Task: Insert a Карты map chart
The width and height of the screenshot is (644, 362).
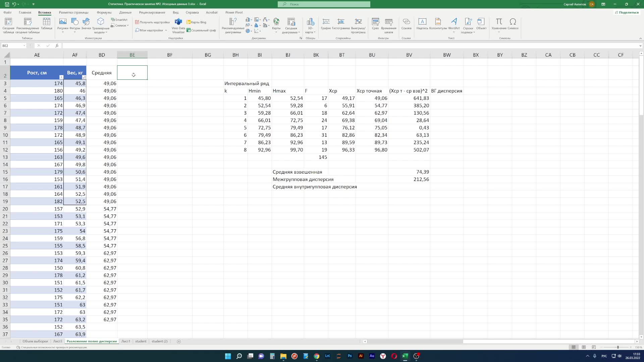Action: 276,25
